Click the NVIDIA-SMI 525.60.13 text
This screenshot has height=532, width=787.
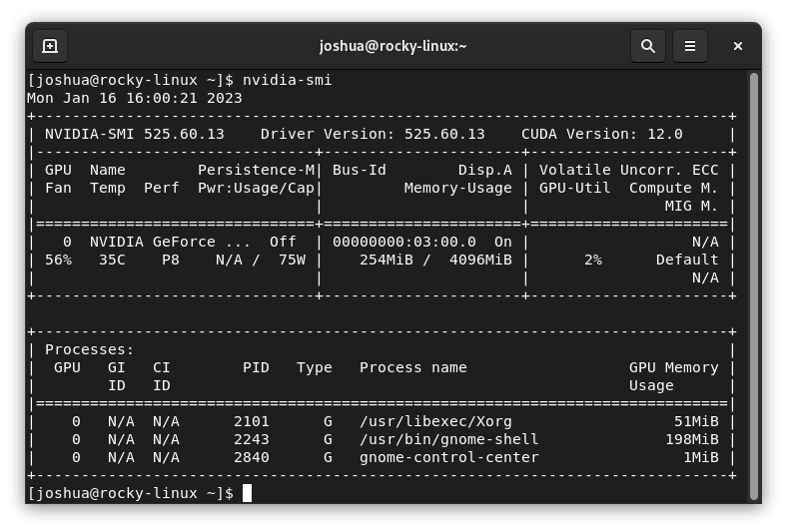[x=135, y=134]
